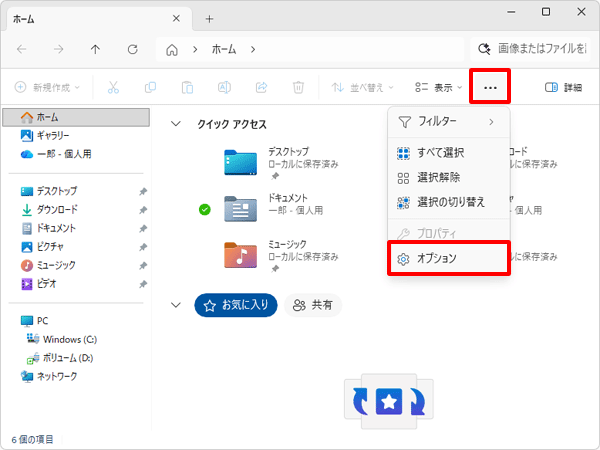Open the see more (…) menu
This screenshot has width=600, height=450.
[490, 88]
